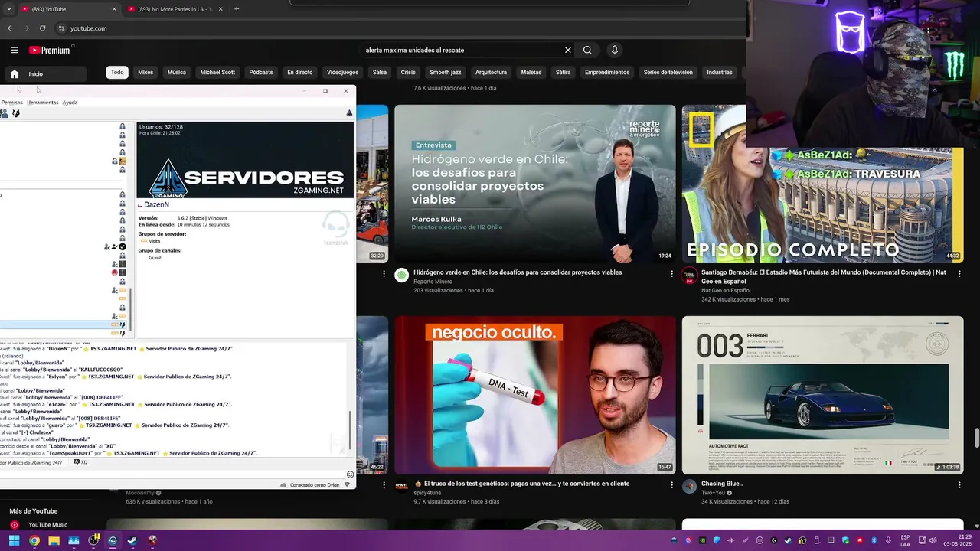Open more options for Hidrógeno verde video
This screenshot has height=551, width=980.
click(671, 273)
